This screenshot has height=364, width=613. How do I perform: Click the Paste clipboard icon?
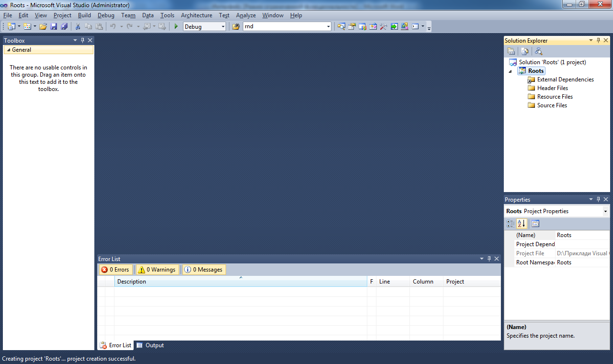click(x=99, y=26)
